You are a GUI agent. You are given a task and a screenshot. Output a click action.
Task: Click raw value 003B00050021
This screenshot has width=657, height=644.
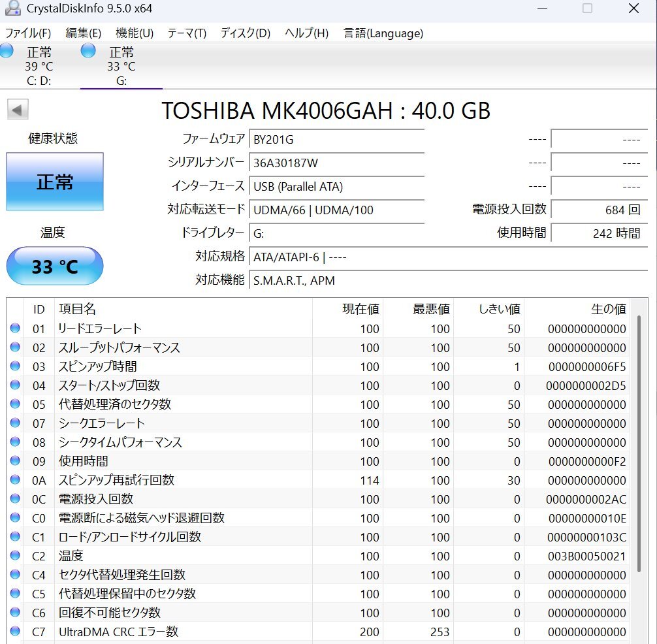(x=586, y=556)
